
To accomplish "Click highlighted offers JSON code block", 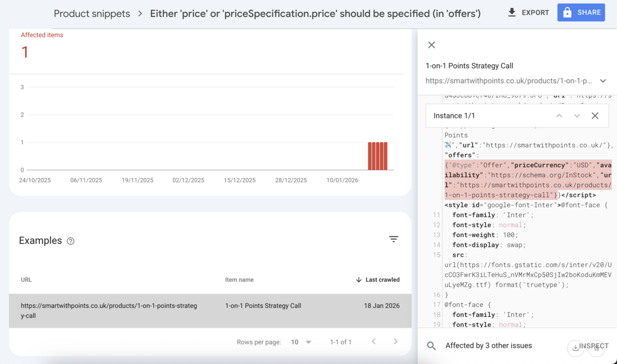I will click(x=528, y=180).
